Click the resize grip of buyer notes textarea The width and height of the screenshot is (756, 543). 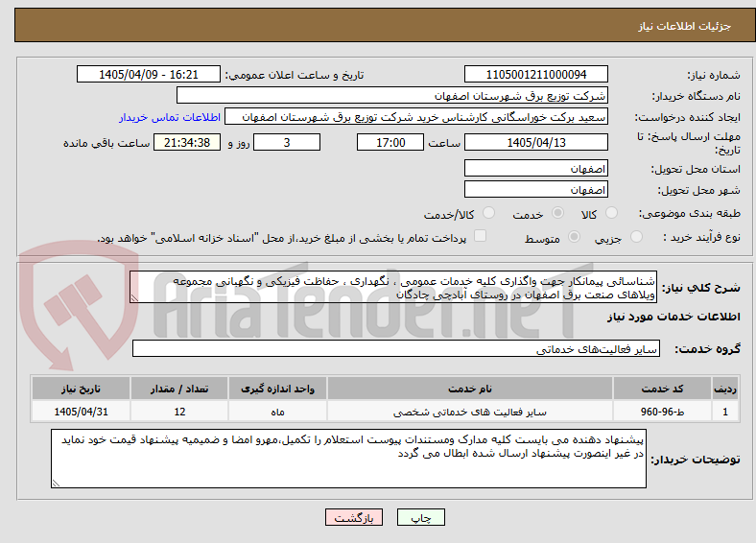pyautogui.click(x=56, y=484)
